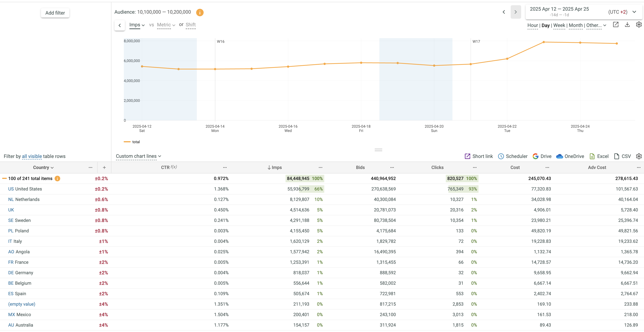
Task: Switch chart granularity to Week
Action: 559,25
